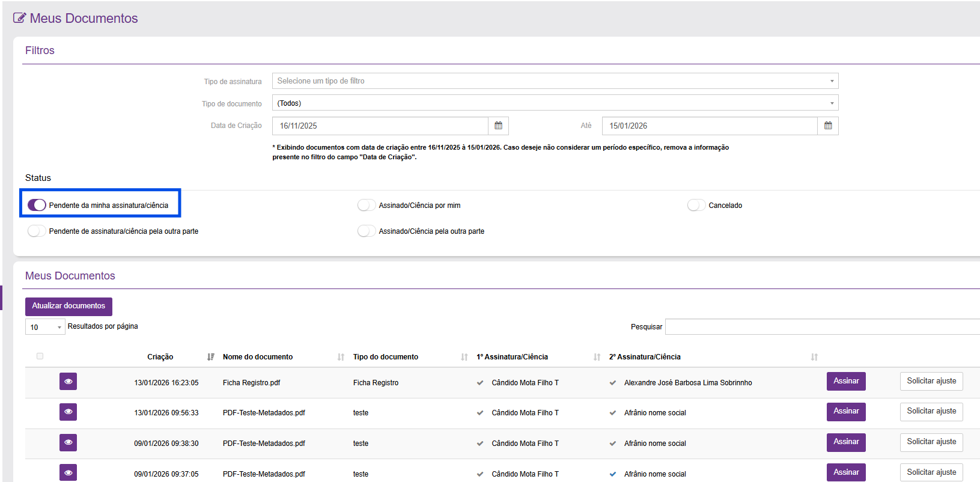Expand the Tipo de documento dropdown
Screen dimensions: 980x482
coord(555,103)
